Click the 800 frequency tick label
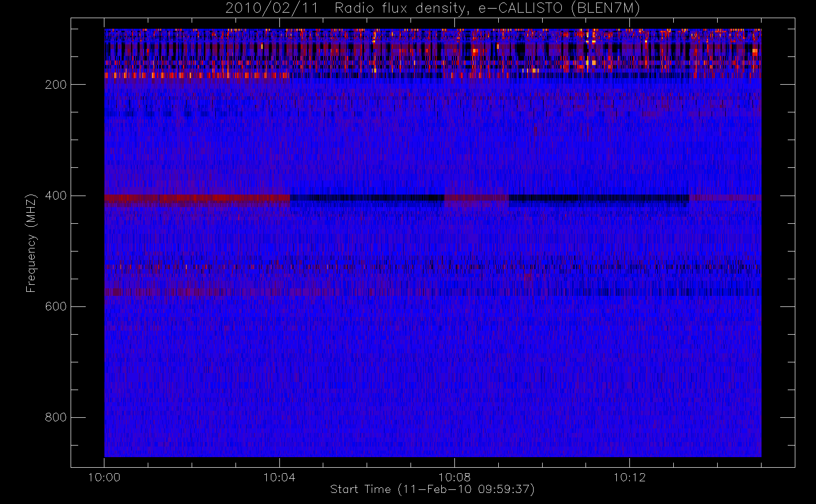The image size is (816, 504). click(55, 417)
